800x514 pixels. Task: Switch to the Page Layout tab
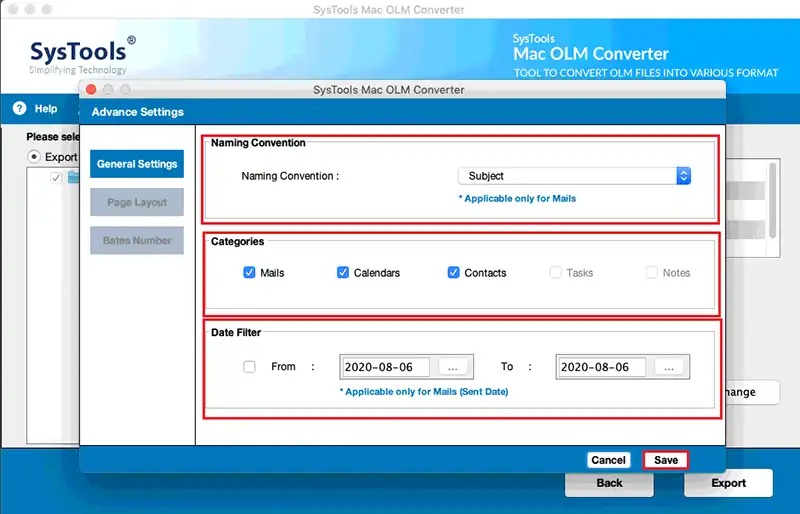pos(137,202)
